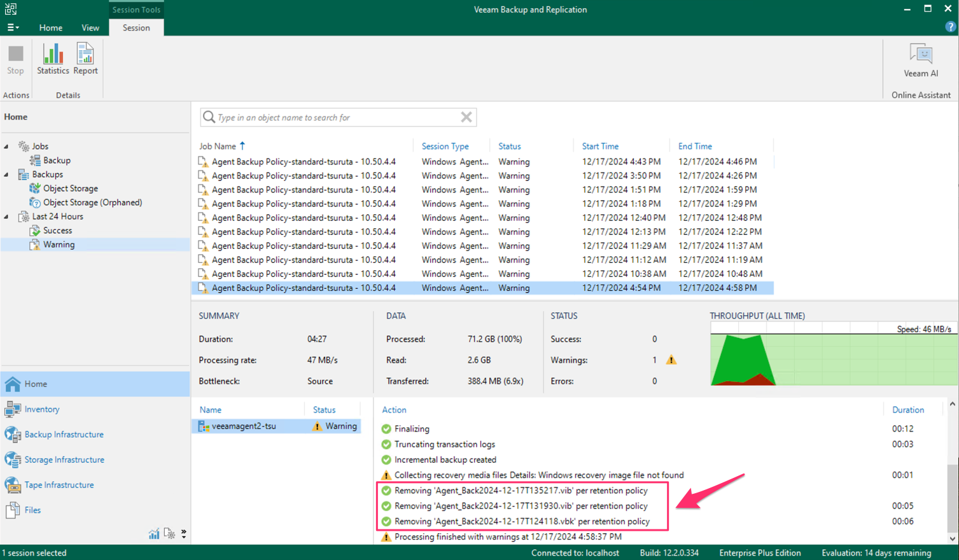This screenshot has width=959, height=560.
Task: Expand navigation pane overflow chevron
Action: tap(184, 534)
